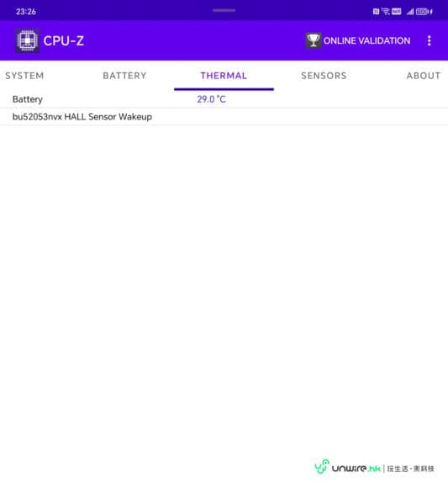Click the trophy icon beside Online Validation
This screenshot has width=448, height=488.
(x=313, y=40)
